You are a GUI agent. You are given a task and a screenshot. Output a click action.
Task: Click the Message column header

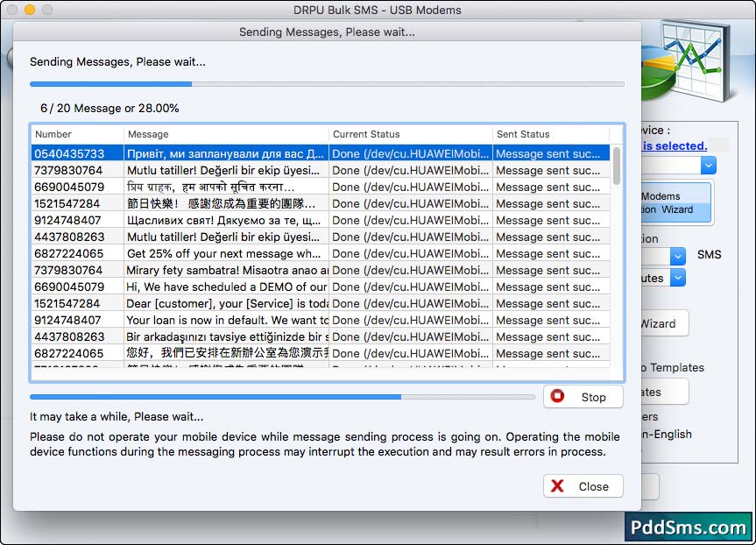[226, 134]
